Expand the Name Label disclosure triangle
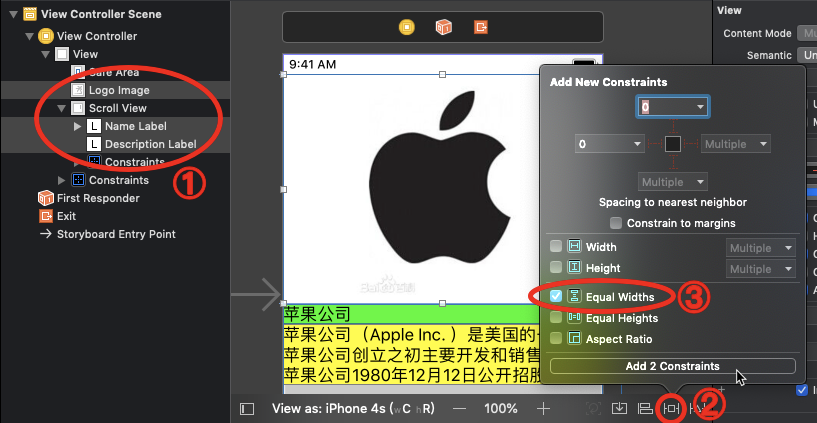This screenshot has width=817, height=423. (78, 126)
